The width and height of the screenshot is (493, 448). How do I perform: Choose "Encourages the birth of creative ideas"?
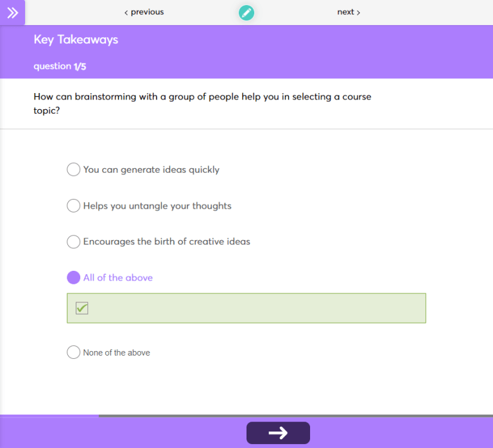point(74,241)
